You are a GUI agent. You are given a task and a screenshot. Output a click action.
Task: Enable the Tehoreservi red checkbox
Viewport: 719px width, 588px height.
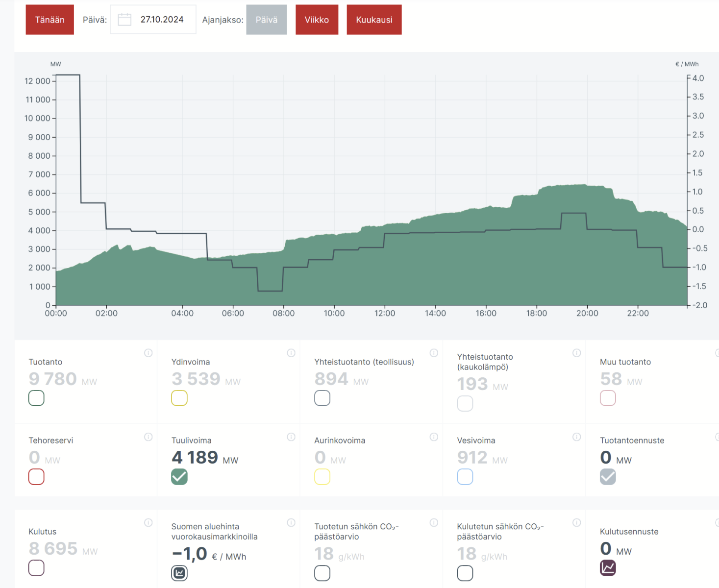click(x=36, y=477)
